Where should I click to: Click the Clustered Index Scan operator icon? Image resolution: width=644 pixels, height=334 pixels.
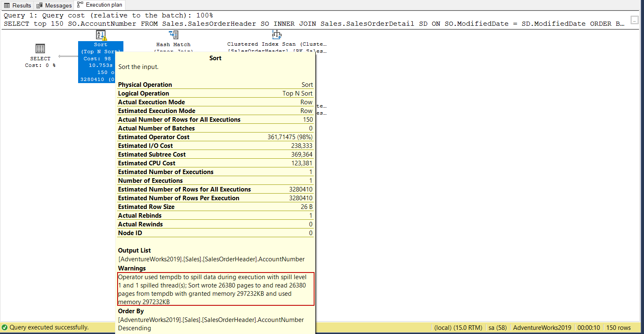coord(277,35)
